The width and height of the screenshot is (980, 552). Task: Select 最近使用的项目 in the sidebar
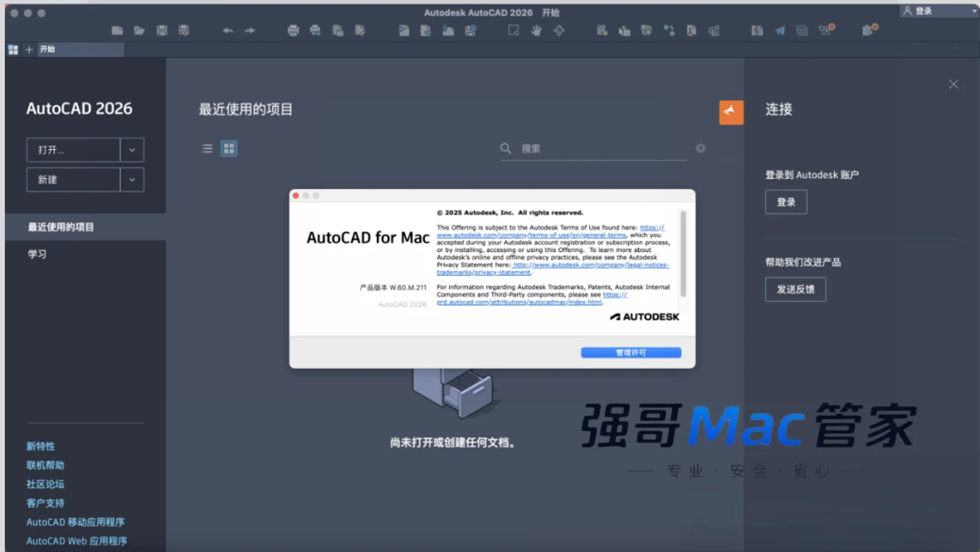[x=85, y=227]
